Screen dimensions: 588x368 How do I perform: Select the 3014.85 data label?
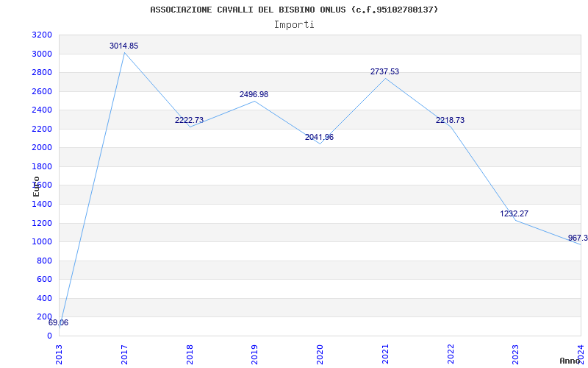(123, 46)
